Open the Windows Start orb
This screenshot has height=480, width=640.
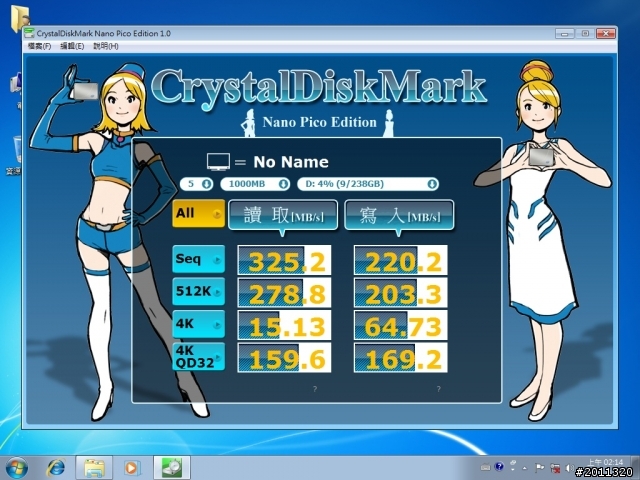coord(17,468)
